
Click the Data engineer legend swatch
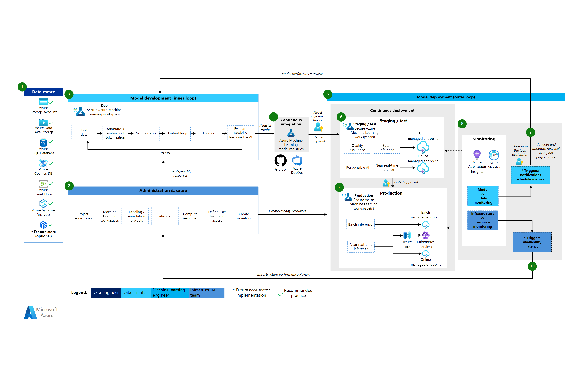106,292
